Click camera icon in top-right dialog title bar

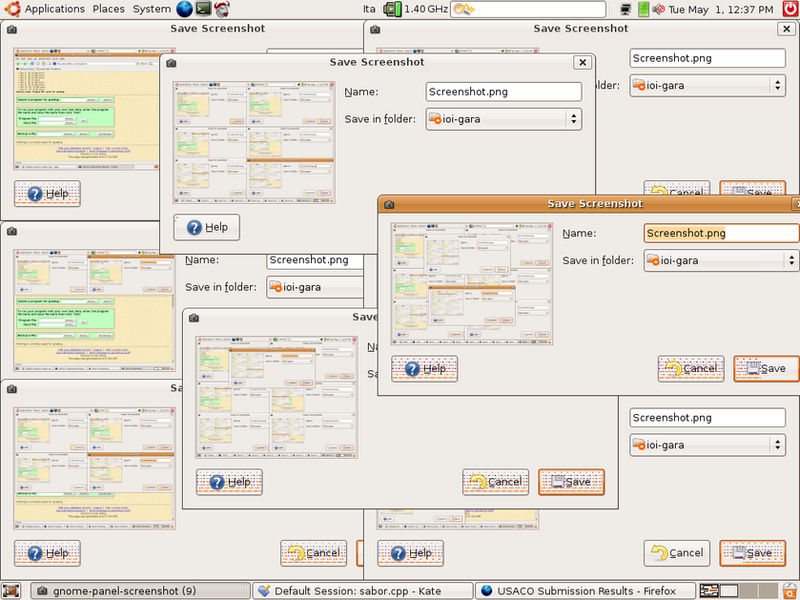point(375,30)
